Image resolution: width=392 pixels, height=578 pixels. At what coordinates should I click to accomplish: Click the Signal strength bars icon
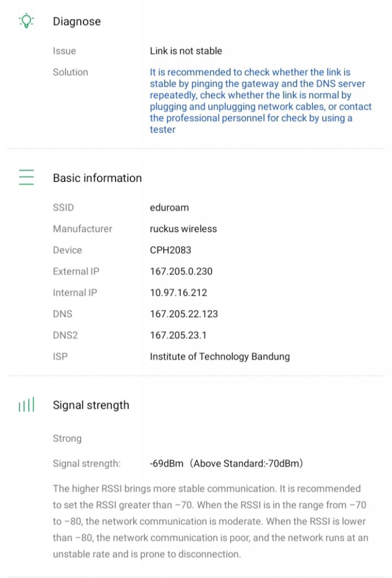coord(27,405)
